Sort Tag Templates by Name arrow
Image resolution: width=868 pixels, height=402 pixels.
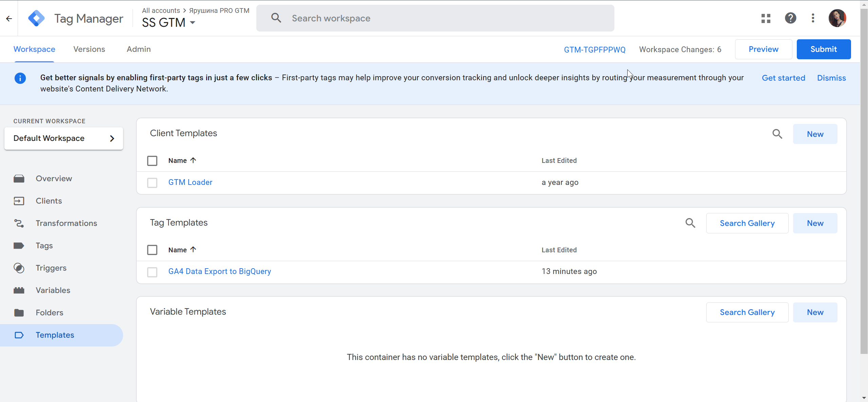[x=193, y=250]
